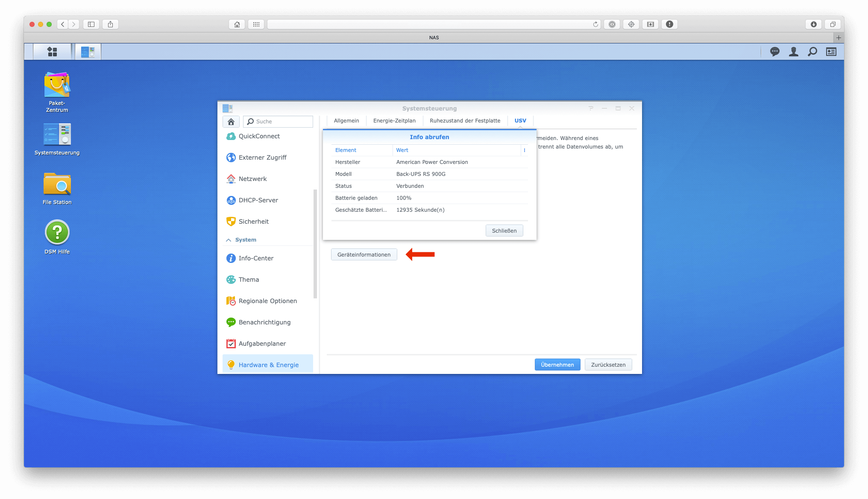Collapse the System section
Image resolution: width=868 pixels, height=499 pixels.
point(229,240)
